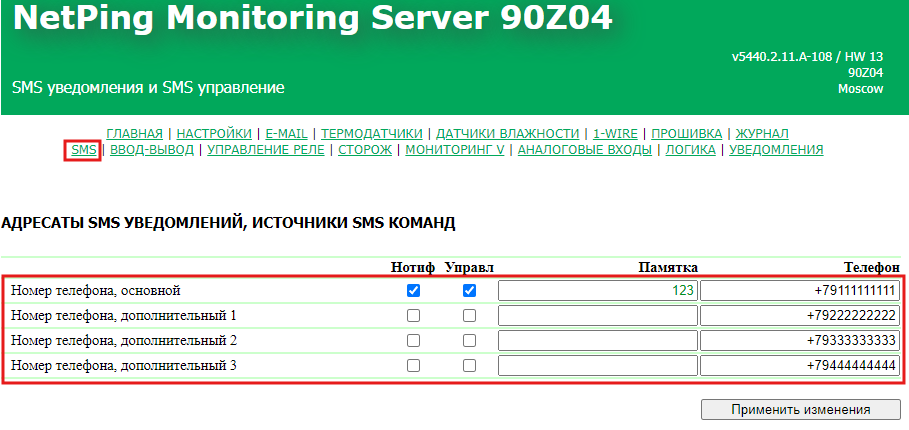Focus the phone field with +79222222222
The width and height of the screenshot is (909, 430).
tap(799, 316)
